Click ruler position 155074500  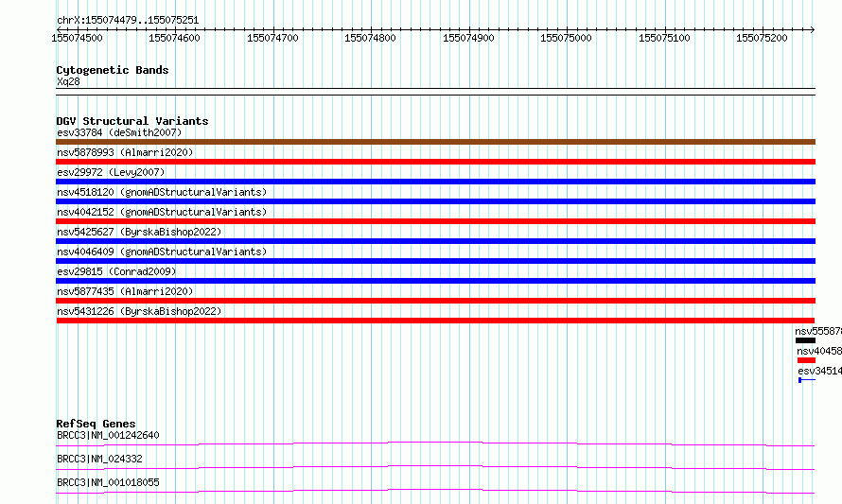pyautogui.click(x=77, y=38)
